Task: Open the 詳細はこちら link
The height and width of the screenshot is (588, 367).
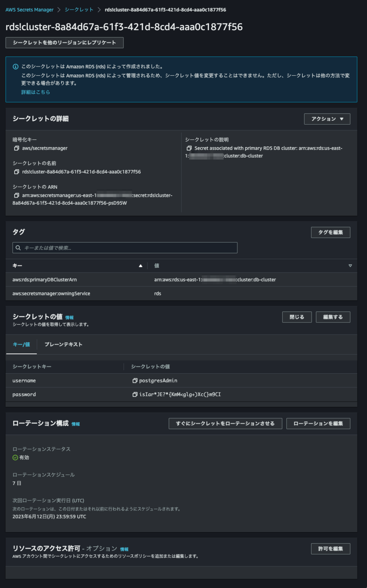Action: 36,91
